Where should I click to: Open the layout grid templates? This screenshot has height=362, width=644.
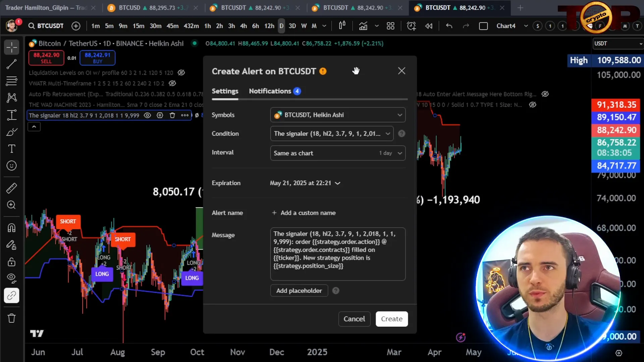tap(390, 26)
